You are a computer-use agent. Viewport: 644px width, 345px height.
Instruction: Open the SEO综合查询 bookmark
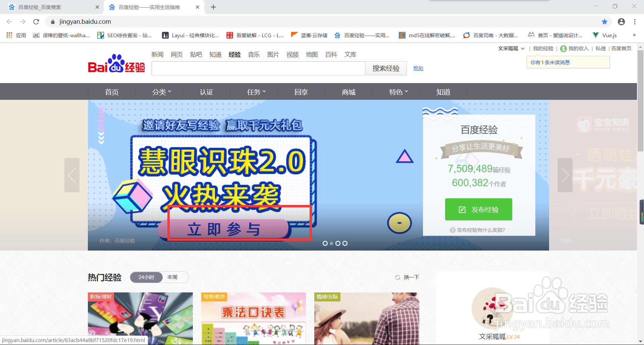pyautogui.click(x=124, y=35)
